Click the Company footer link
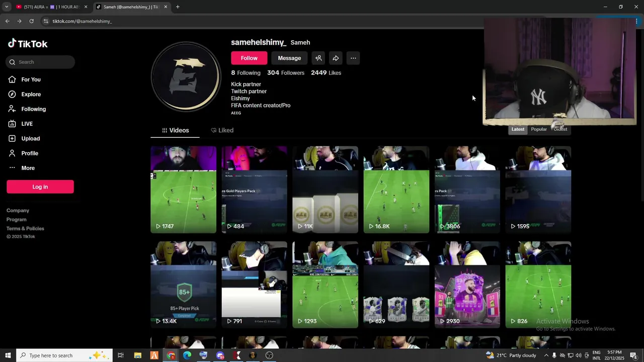 click(18, 211)
